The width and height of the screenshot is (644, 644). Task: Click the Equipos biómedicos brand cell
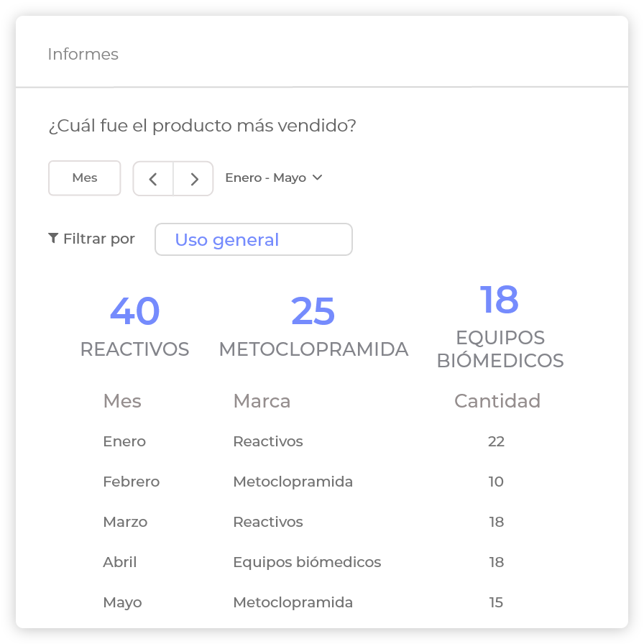pyautogui.click(x=307, y=562)
